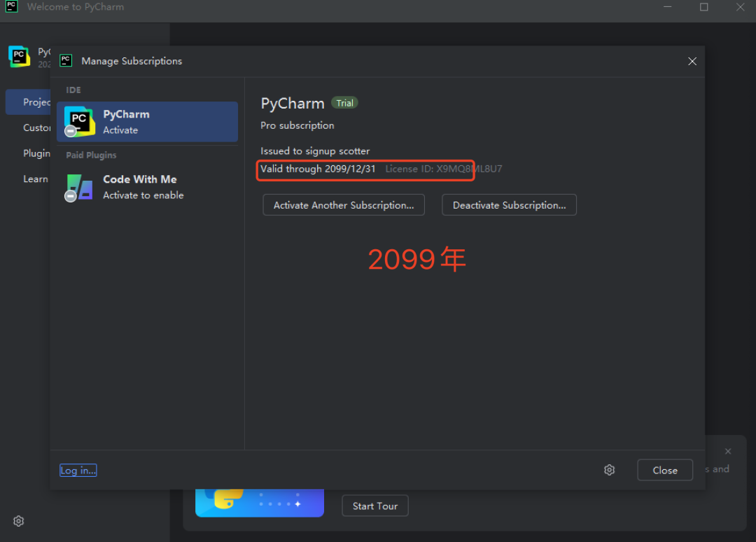Click the 'Pro subscription' label

[297, 125]
